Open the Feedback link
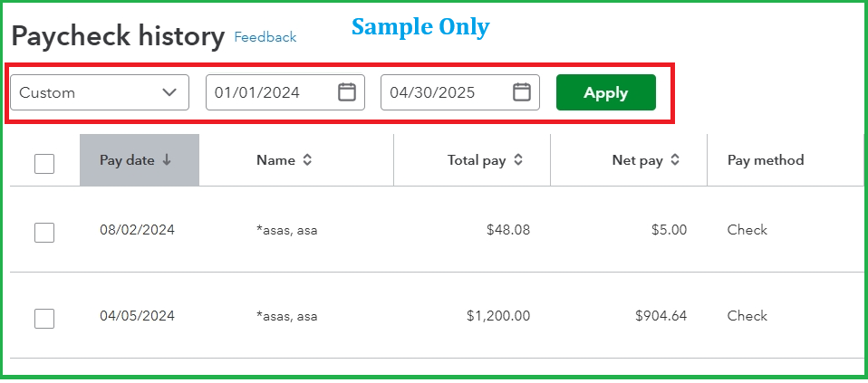This screenshot has width=868, height=383. pos(265,37)
